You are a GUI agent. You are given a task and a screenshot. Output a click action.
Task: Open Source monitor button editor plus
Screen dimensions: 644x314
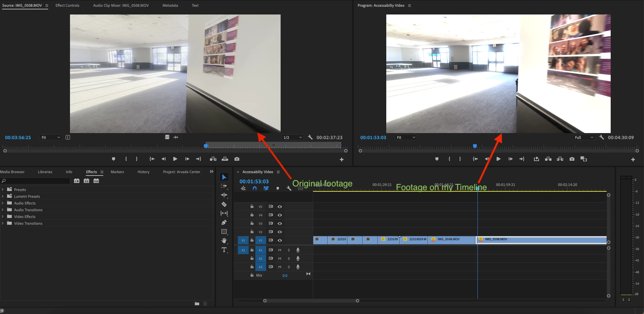[x=342, y=160]
